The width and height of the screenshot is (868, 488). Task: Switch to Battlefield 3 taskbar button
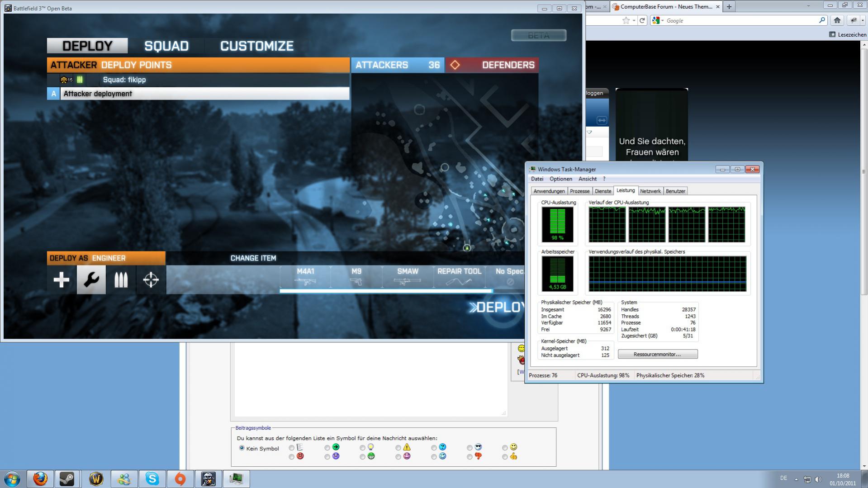[x=208, y=479]
